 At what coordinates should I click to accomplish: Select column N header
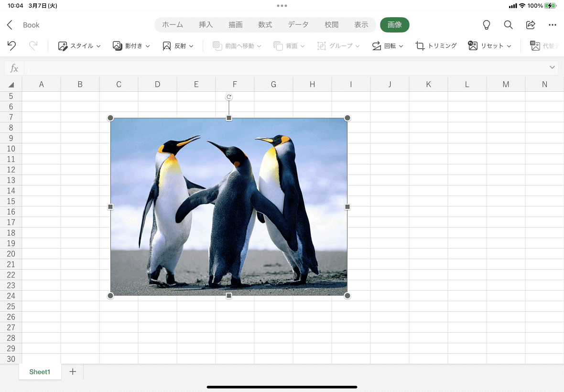(x=544, y=84)
